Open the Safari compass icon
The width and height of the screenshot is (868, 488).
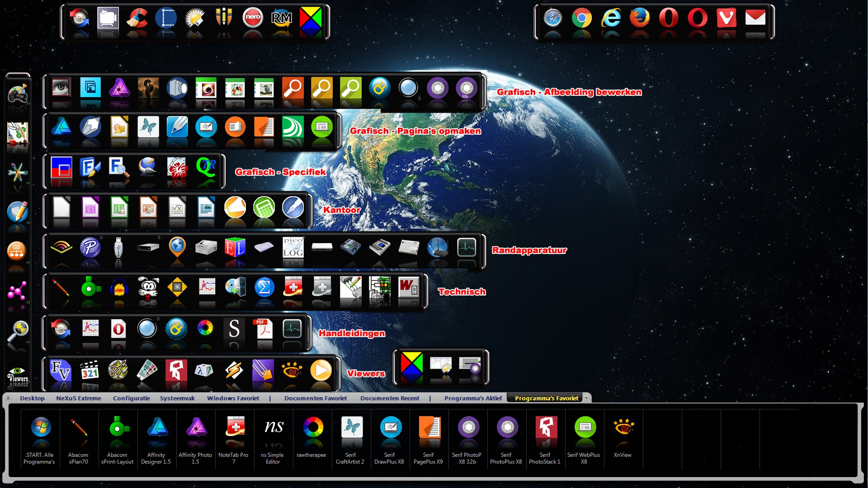[x=553, y=19]
